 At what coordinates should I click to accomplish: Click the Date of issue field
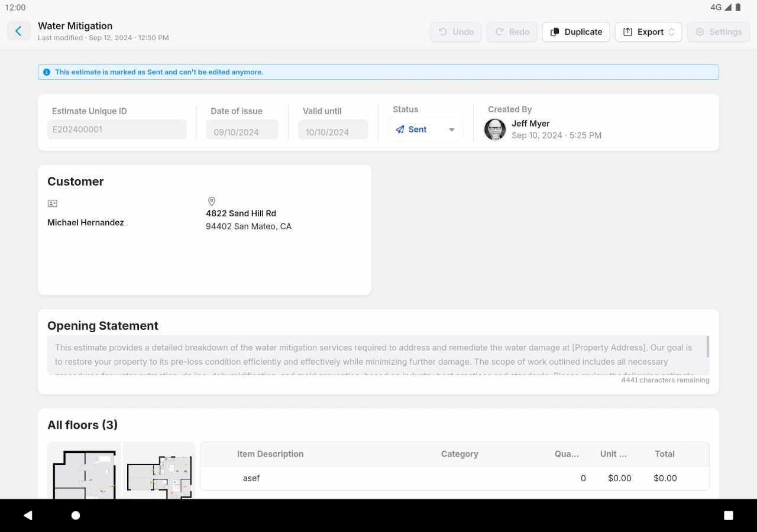(x=242, y=130)
